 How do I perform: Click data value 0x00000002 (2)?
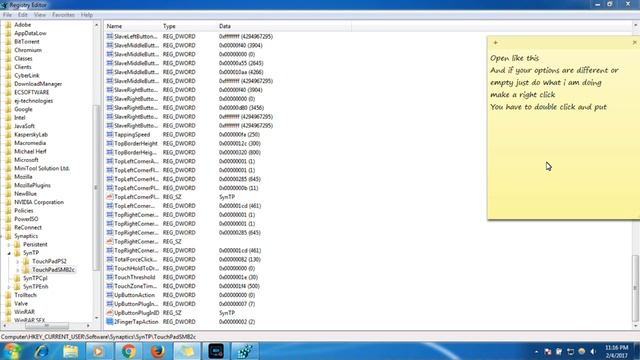[x=237, y=322]
